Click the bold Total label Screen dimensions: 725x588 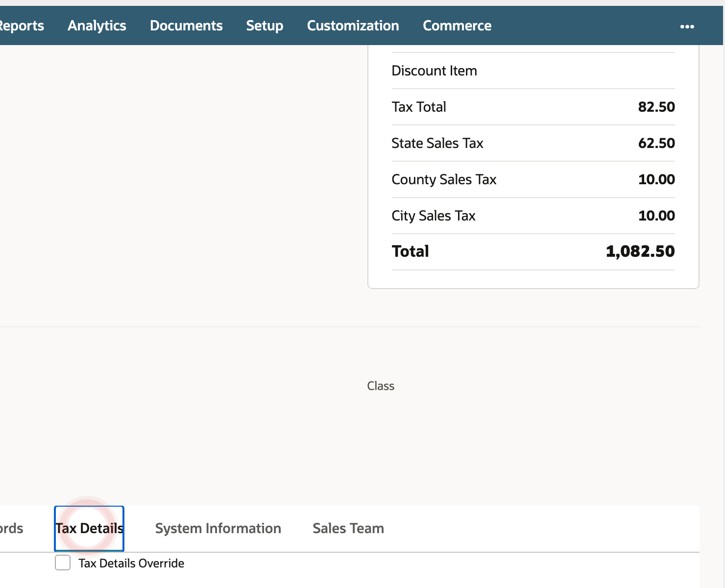pyautogui.click(x=411, y=251)
